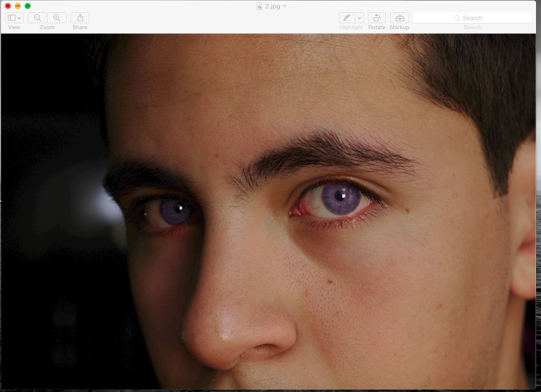This screenshot has width=541, height=392.
Task: Open the View sidebar menu button
Action: [x=14, y=18]
